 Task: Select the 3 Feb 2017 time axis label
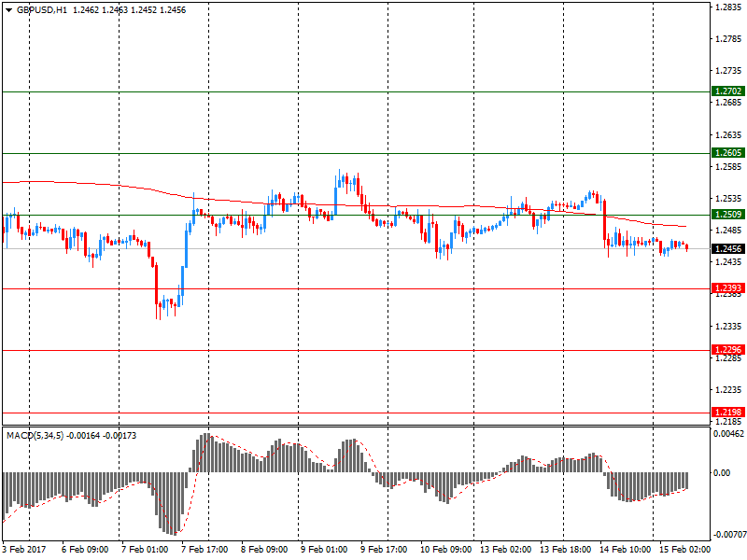click(x=24, y=550)
